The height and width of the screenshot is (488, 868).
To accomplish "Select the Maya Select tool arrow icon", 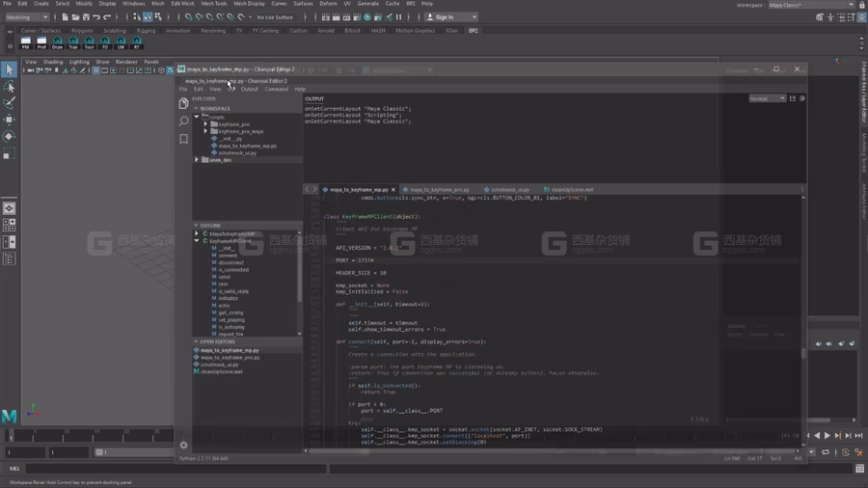I will point(9,69).
